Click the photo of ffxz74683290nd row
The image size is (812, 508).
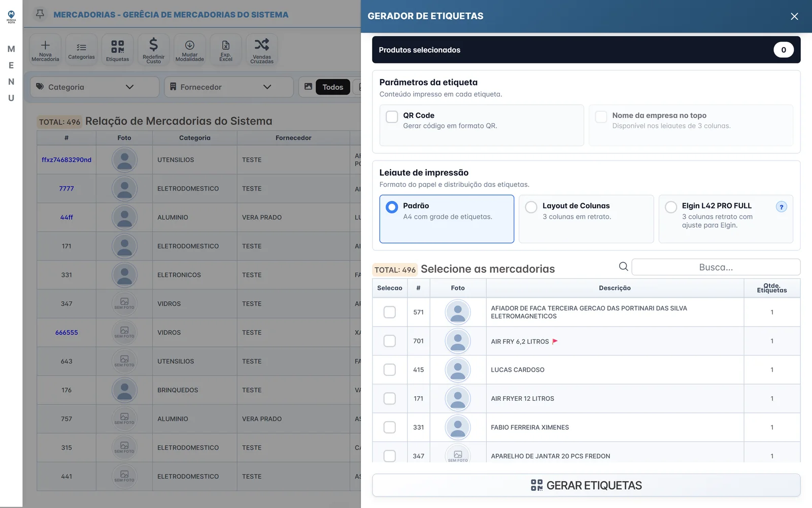[124, 160]
